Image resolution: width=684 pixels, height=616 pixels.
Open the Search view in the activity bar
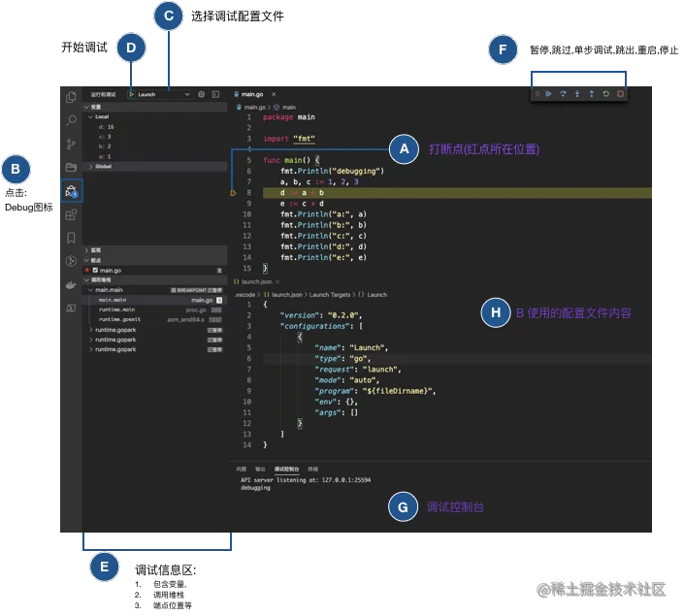pyautogui.click(x=71, y=120)
